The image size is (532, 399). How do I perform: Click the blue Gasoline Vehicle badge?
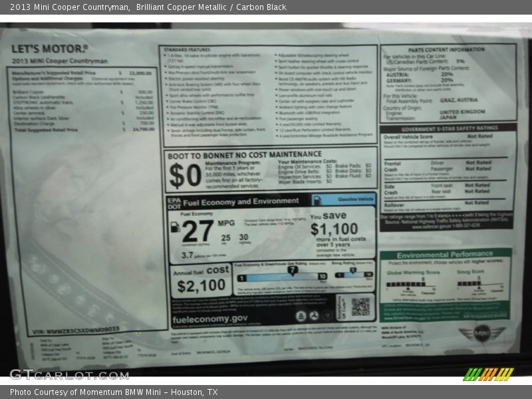[x=342, y=199]
